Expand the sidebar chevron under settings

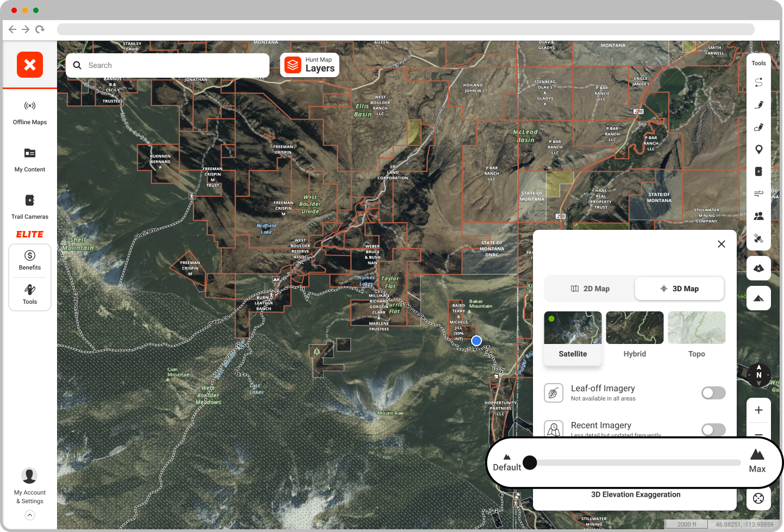[x=30, y=515]
